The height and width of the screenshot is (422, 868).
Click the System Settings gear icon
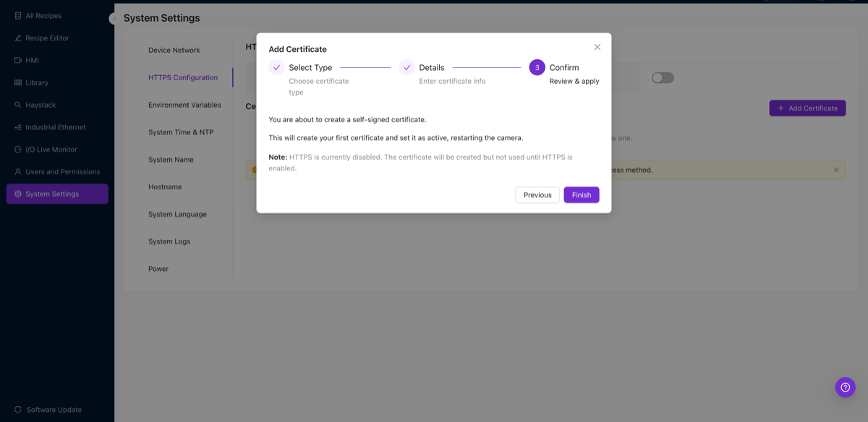[x=18, y=194]
